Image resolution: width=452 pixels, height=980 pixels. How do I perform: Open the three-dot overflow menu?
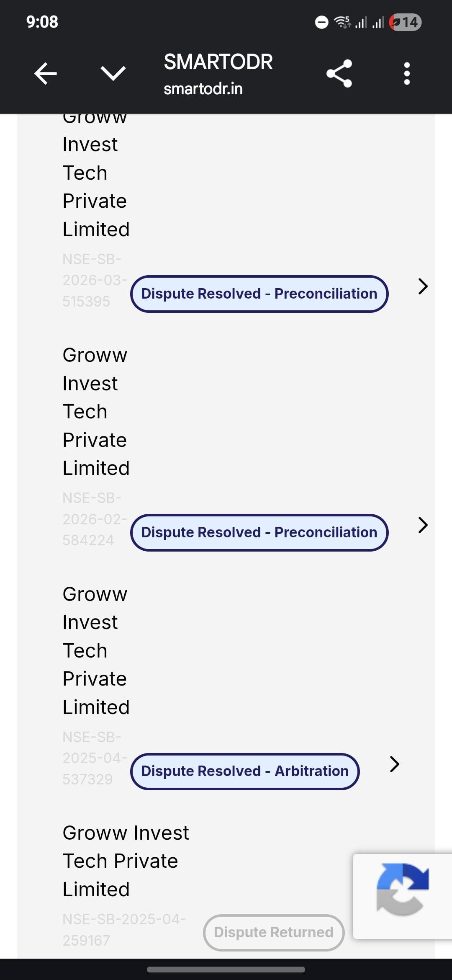407,74
